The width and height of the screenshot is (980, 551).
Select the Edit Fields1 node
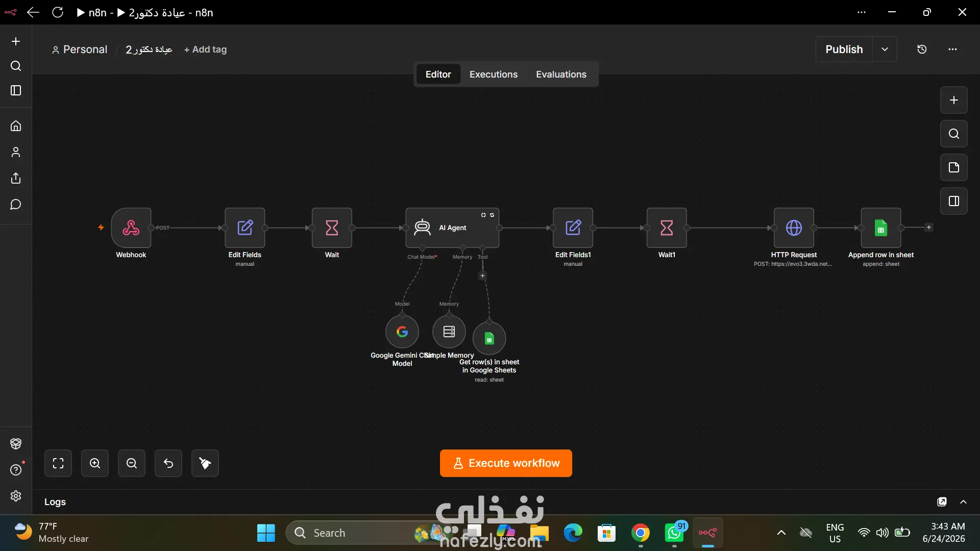coord(573,228)
